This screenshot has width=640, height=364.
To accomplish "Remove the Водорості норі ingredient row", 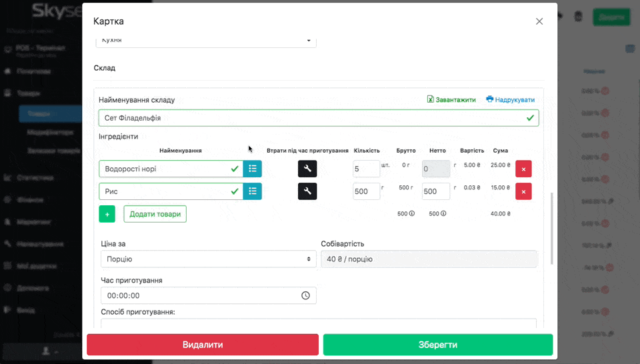I will [523, 169].
